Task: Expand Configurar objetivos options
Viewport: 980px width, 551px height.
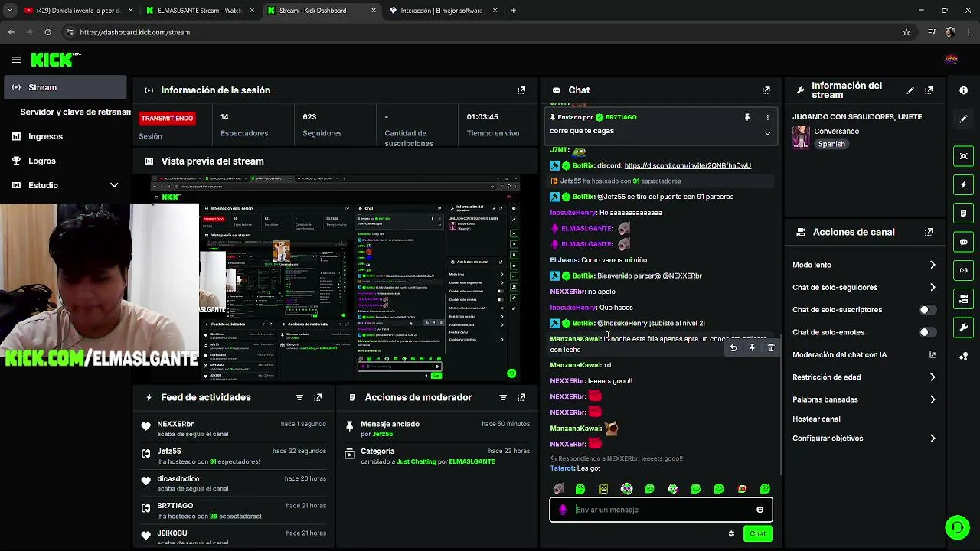Action: 933,439
